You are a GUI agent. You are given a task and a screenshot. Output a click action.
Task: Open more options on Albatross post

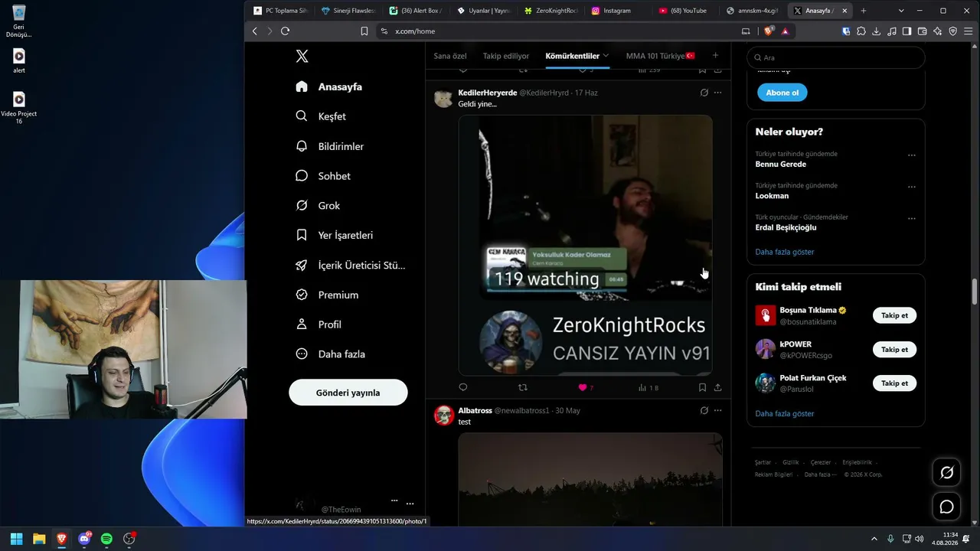click(x=717, y=410)
